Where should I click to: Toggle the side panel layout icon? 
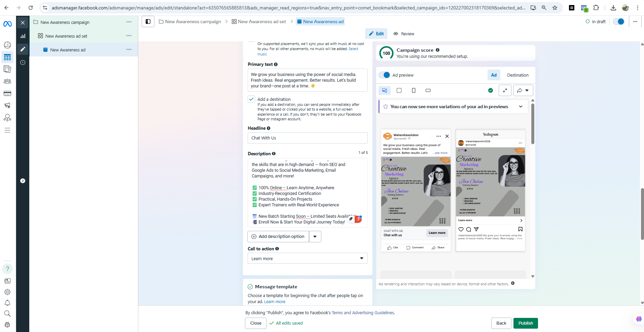point(148,22)
